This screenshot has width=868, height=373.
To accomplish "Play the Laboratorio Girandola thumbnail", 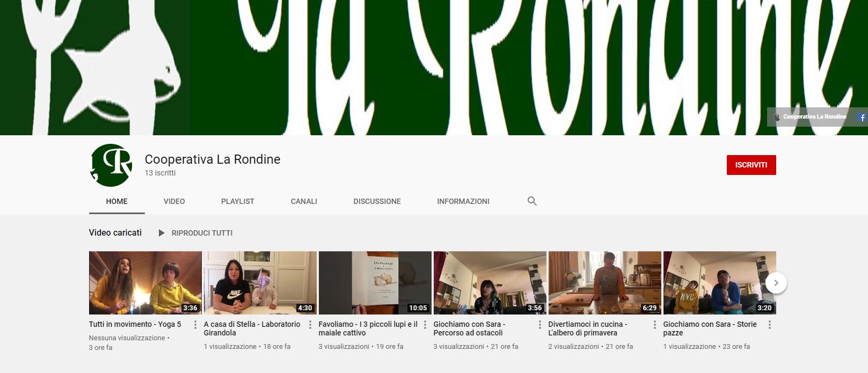I will coord(260,283).
